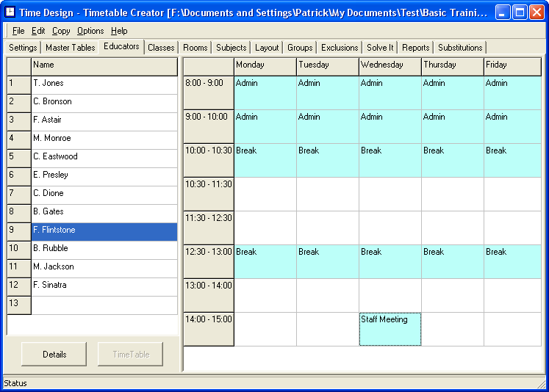This screenshot has width=549, height=392.
Task: Click the Time Design app icon in title bar
Action: [11, 12]
